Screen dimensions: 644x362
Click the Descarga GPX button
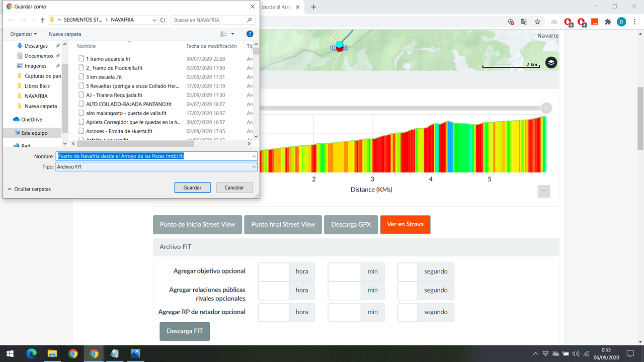[x=351, y=224]
